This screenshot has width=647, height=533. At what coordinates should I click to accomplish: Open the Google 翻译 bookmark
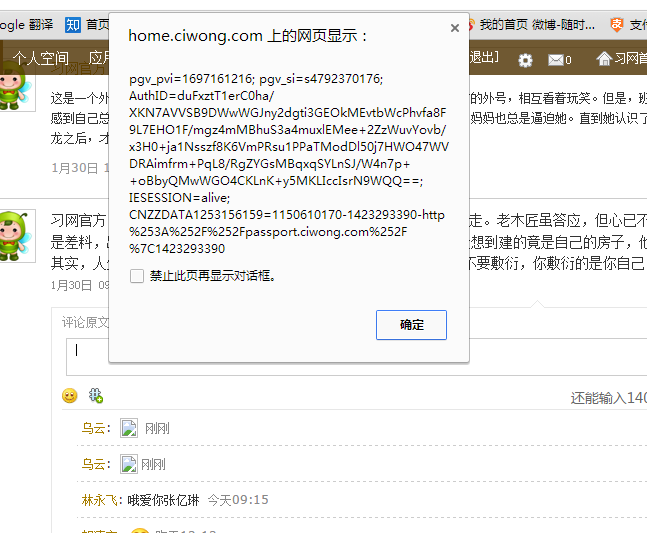click(x=26, y=25)
